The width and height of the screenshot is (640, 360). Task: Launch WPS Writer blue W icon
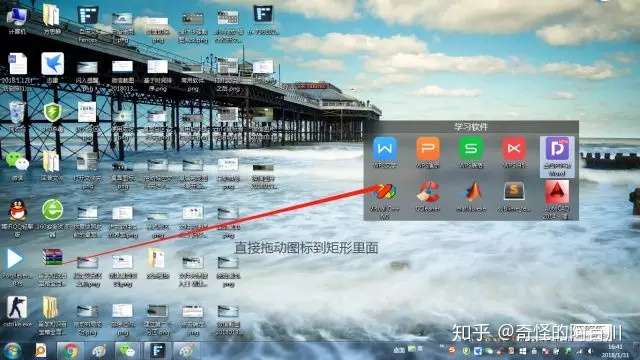pos(384,149)
